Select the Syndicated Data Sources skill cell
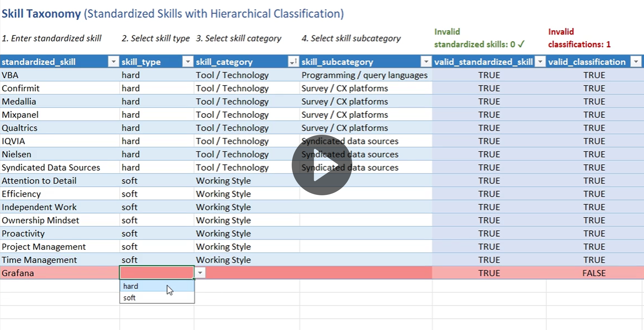 pos(60,167)
